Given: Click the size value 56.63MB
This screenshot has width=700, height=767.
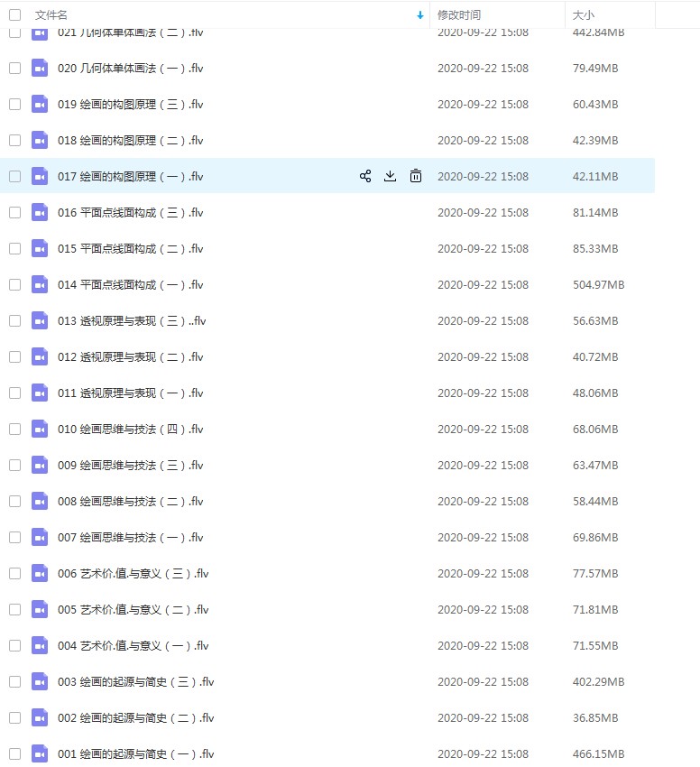Looking at the screenshot, I should (595, 321).
